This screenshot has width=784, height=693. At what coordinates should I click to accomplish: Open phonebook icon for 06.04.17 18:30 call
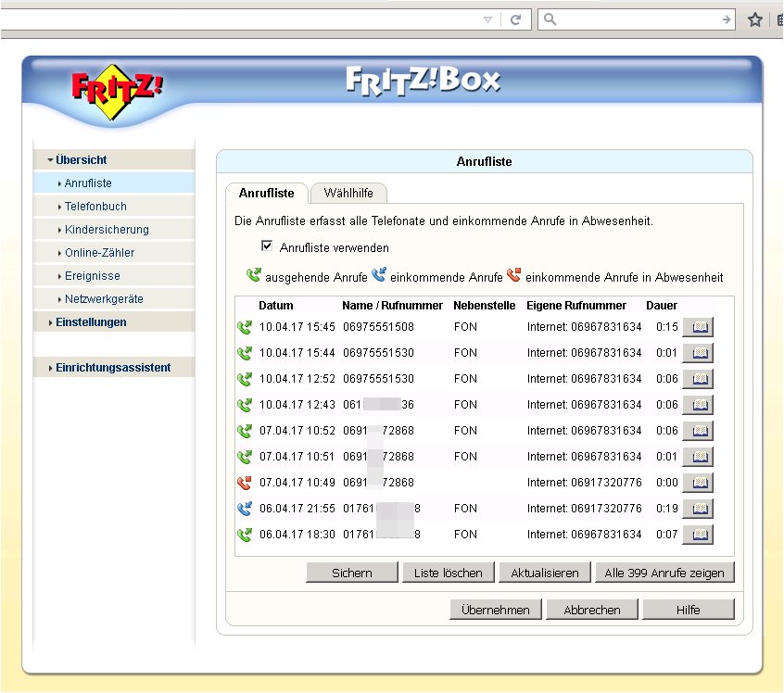coord(698,535)
